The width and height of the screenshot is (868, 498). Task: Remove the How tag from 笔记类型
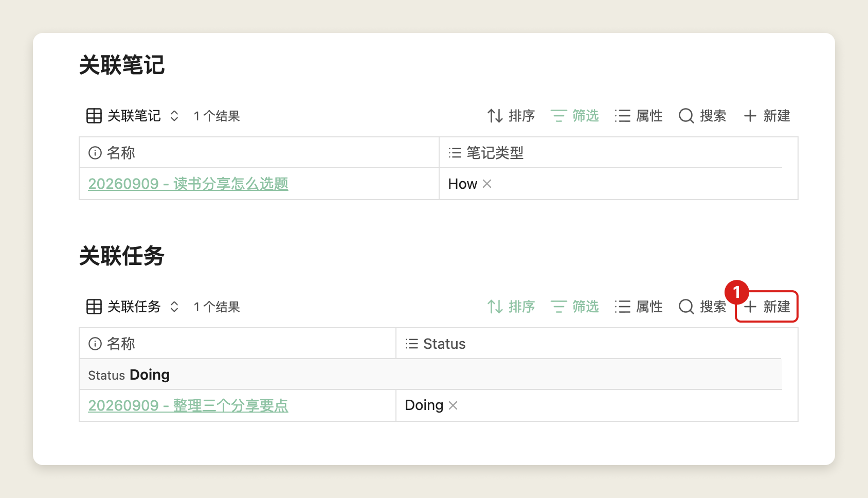pos(487,184)
